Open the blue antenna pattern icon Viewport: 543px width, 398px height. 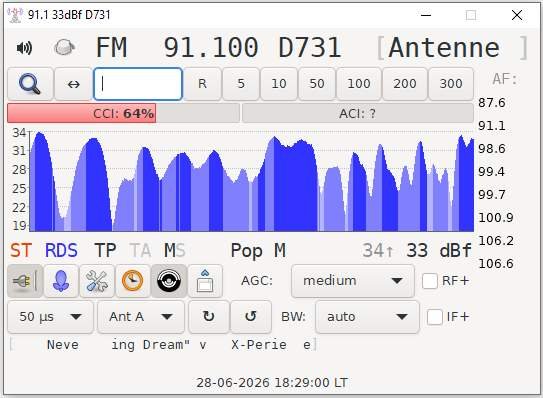[x=61, y=281]
